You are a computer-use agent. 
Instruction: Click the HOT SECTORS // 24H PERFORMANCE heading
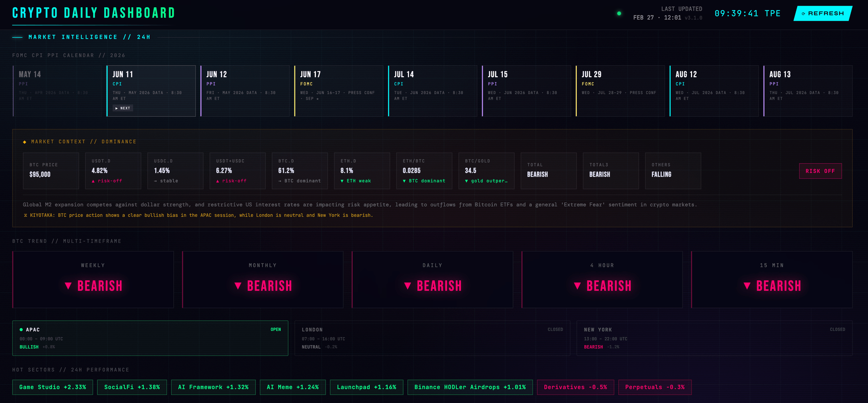click(71, 370)
